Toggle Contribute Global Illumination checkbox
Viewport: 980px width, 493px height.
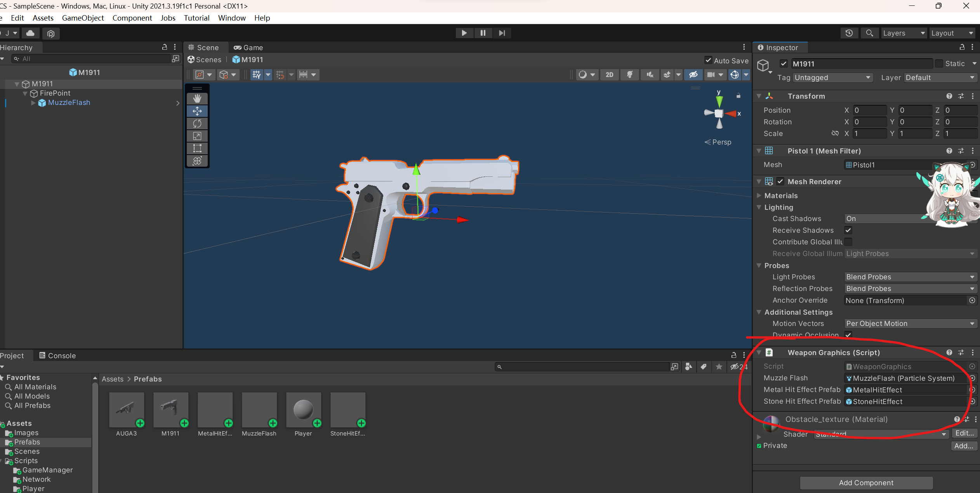(x=848, y=242)
